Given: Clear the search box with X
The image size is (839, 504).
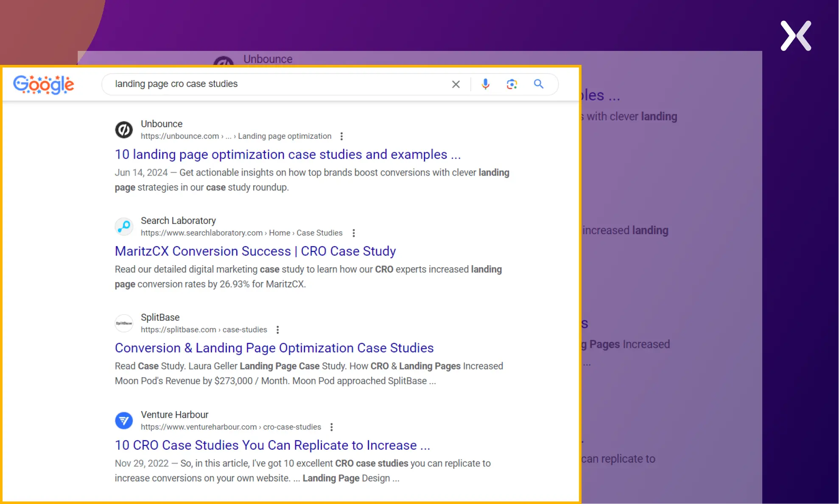Looking at the screenshot, I should pos(456,84).
